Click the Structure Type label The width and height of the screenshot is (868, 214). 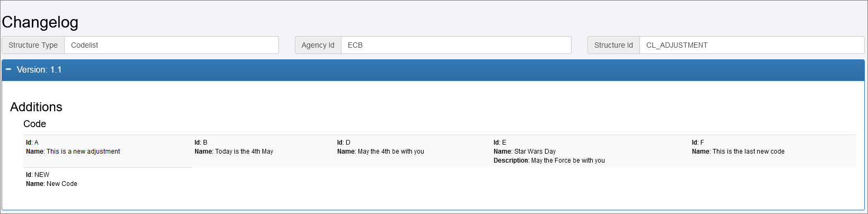pos(33,45)
